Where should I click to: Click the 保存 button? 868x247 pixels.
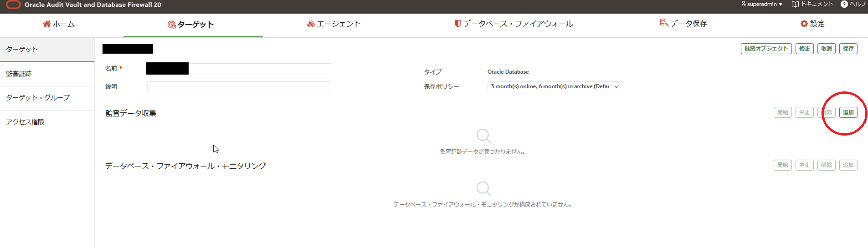[848, 49]
